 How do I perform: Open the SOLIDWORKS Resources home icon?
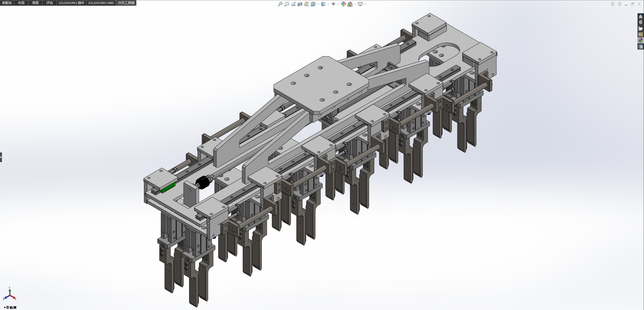pyautogui.click(x=641, y=16)
